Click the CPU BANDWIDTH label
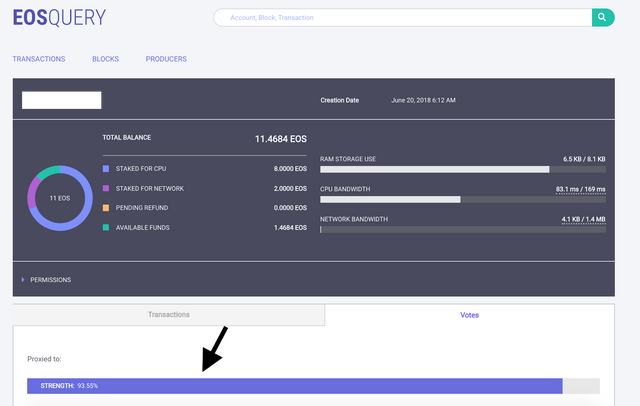 click(x=345, y=189)
